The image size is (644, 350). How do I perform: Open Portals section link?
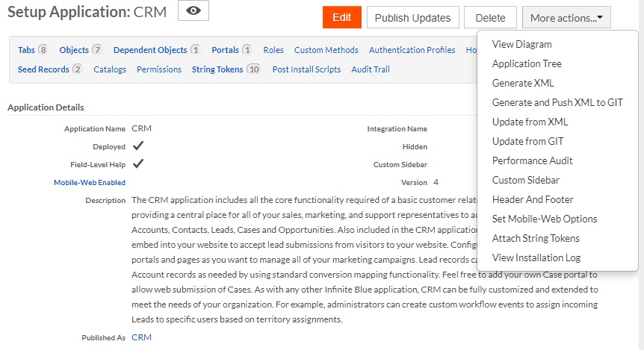pos(225,50)
